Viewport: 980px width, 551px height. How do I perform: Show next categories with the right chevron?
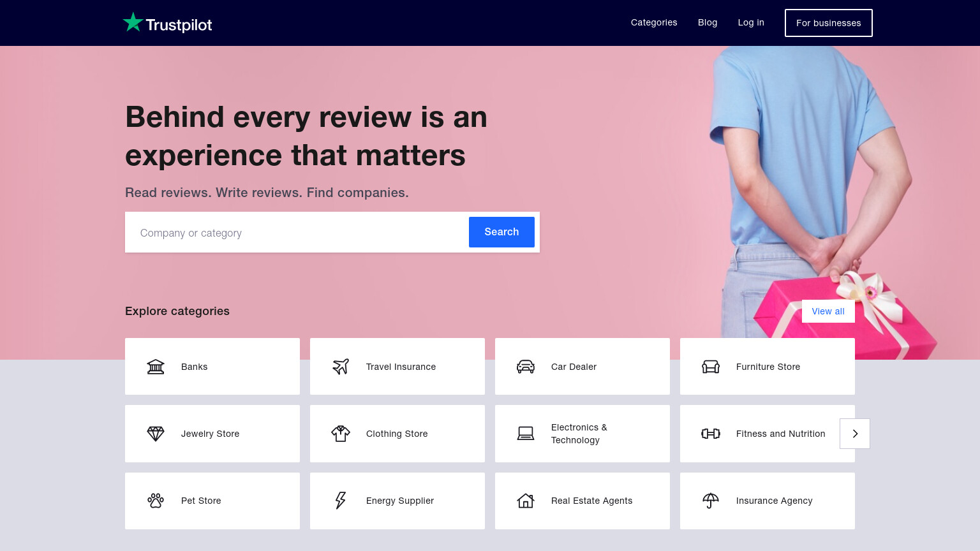855,434
